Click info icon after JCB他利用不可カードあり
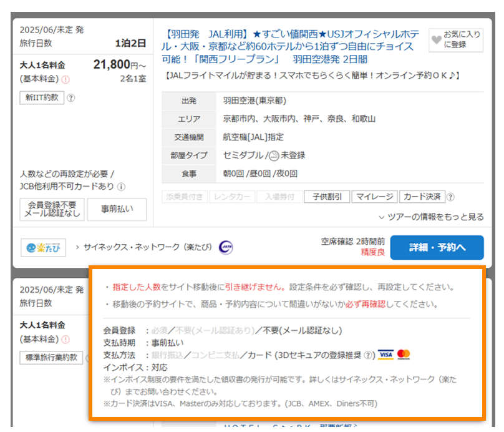Image resolution: width=504 pixels, height=432 pixels. 121,186
